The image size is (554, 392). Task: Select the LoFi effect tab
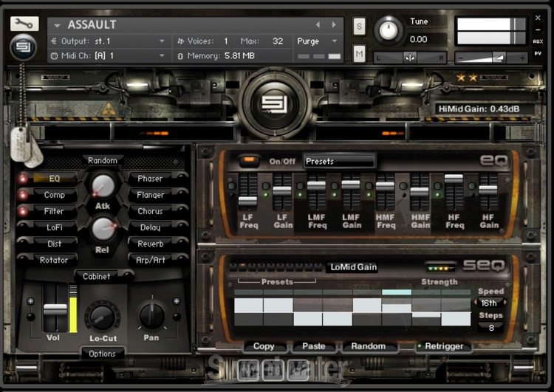[54, 227]
